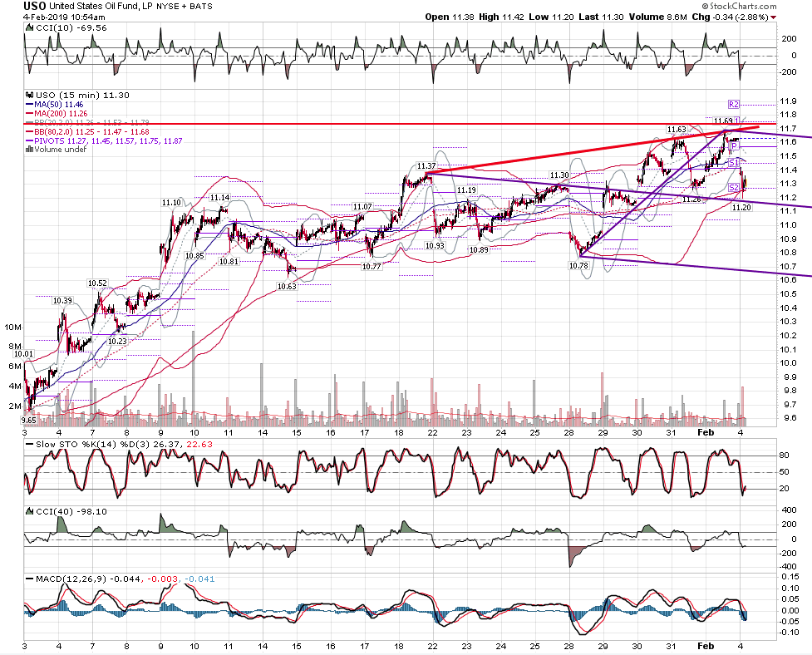Click the 11.69 peak price label
Image resolution: width=812 pixels, height=655 pixels.
[722, 121]
